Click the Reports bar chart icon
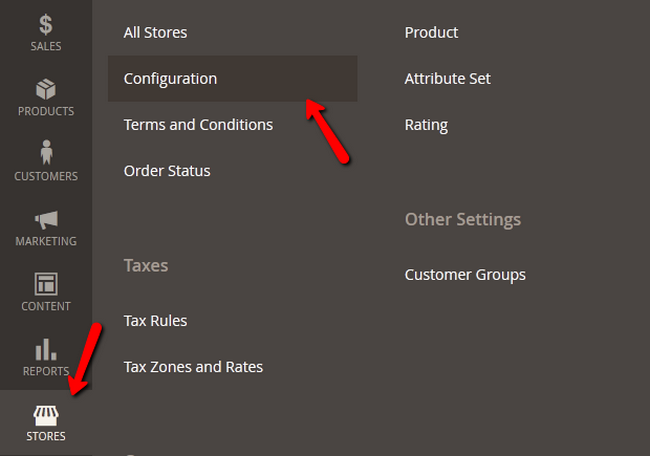650x456 pixels. [x=46, y=349]
